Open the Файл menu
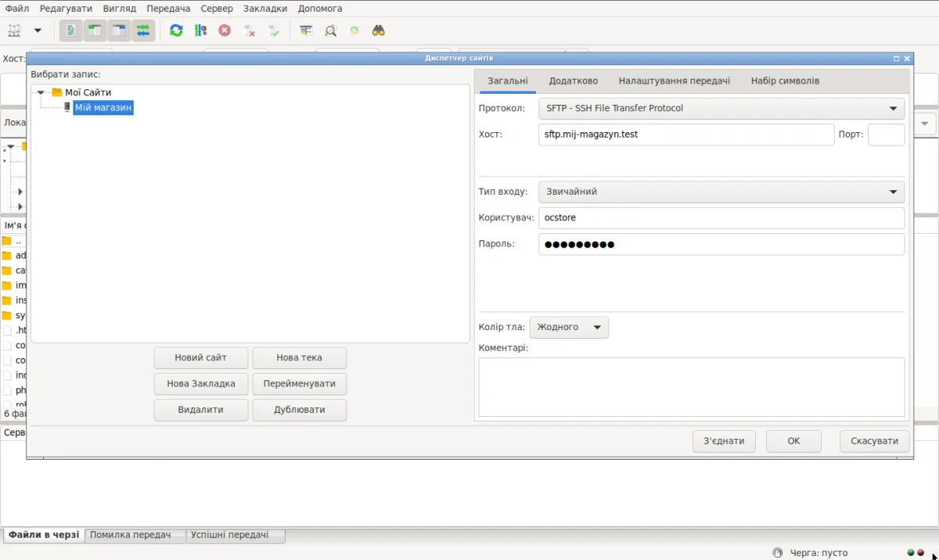Viewport: 939px width, 560px height. (x=16, y=9)
